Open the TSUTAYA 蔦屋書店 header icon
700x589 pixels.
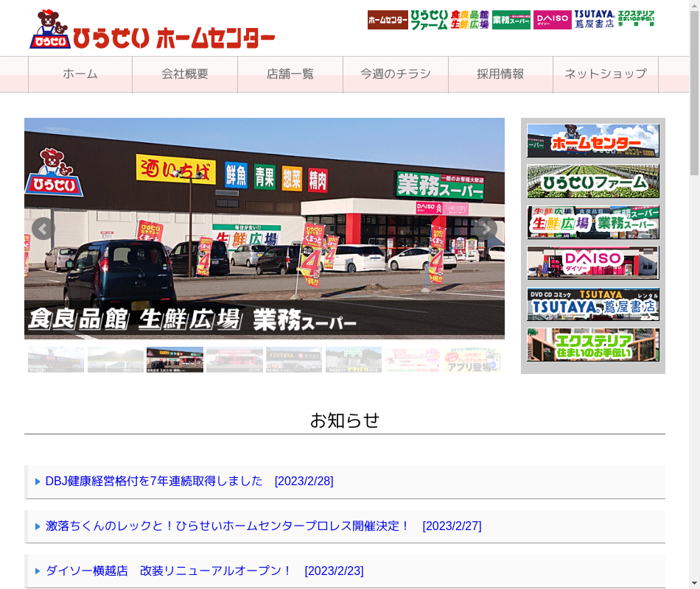[x=594, y=19]
